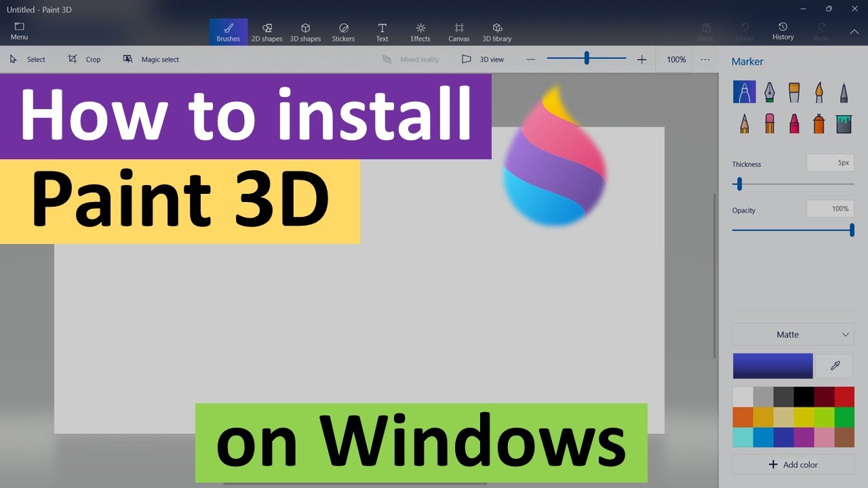Select the black color swatch
This screenshot has height=488, width=868.
pyautogui.click(x=804, y=396)
